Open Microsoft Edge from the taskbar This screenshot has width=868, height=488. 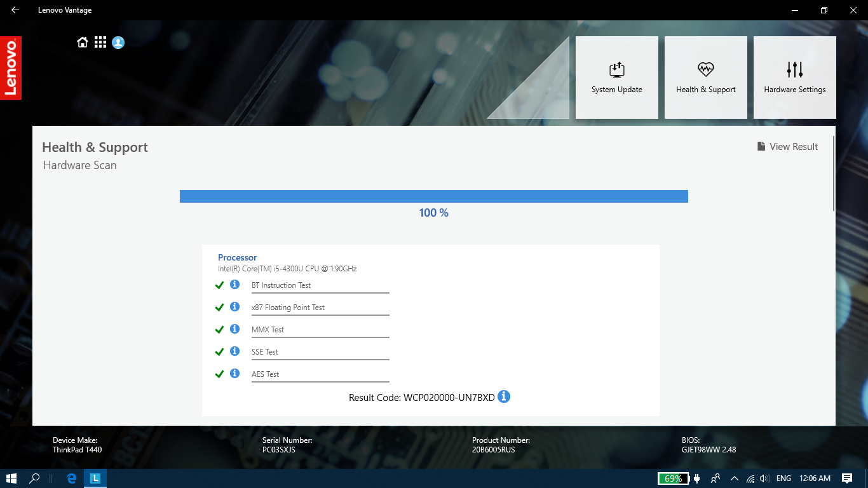[72, 478]
